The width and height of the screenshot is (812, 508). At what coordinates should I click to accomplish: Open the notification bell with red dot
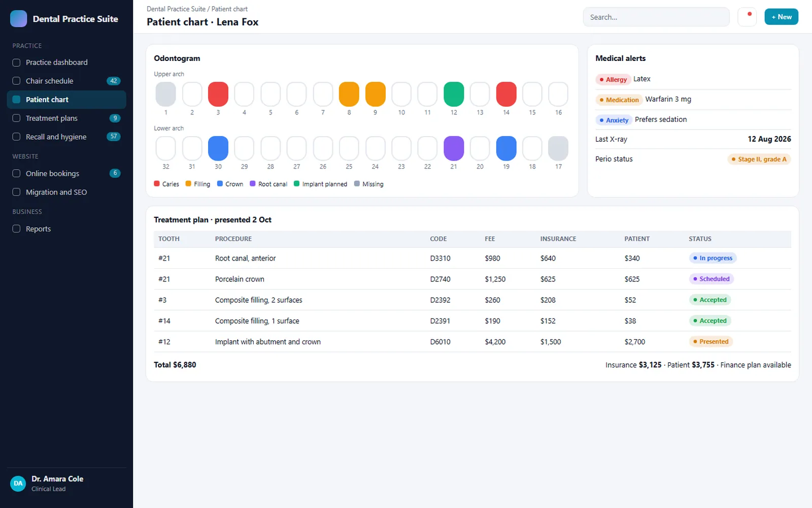coord(747,17)
